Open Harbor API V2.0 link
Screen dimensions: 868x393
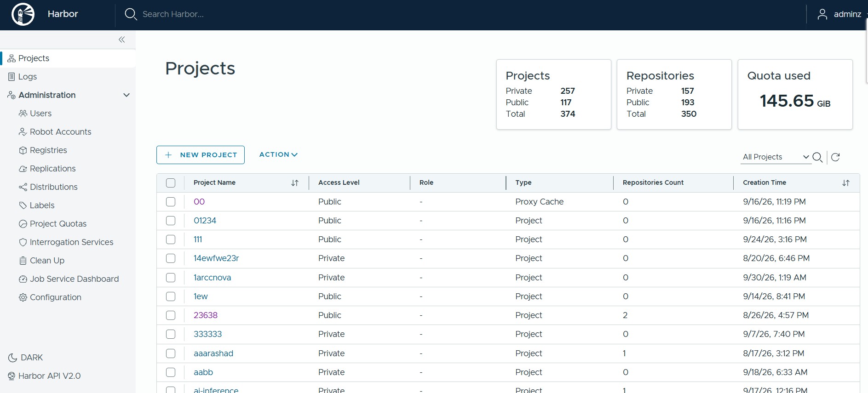49,376
